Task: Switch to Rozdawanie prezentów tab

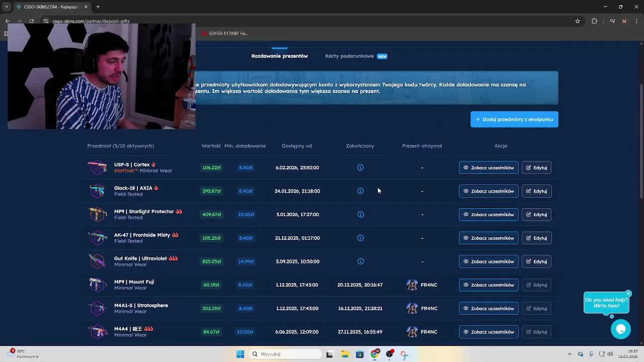Action: point(279,56)
